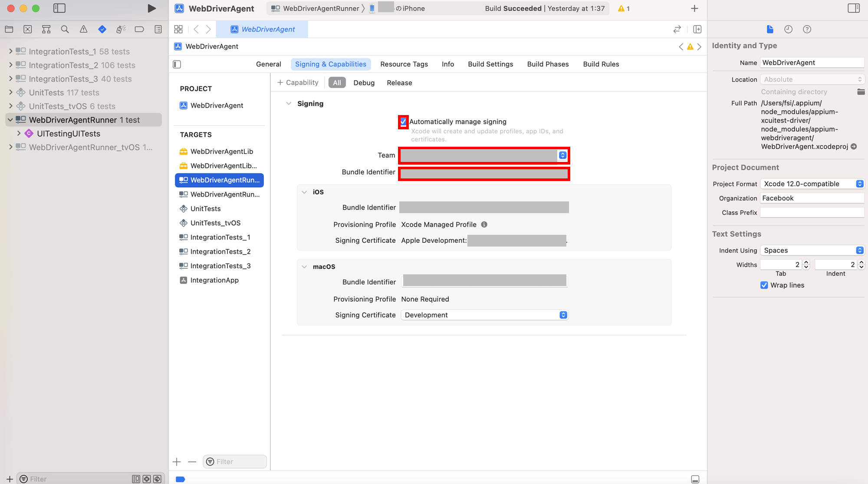Hide the project targets list sidebar
The image size is (868, 484).
(177, 64)
